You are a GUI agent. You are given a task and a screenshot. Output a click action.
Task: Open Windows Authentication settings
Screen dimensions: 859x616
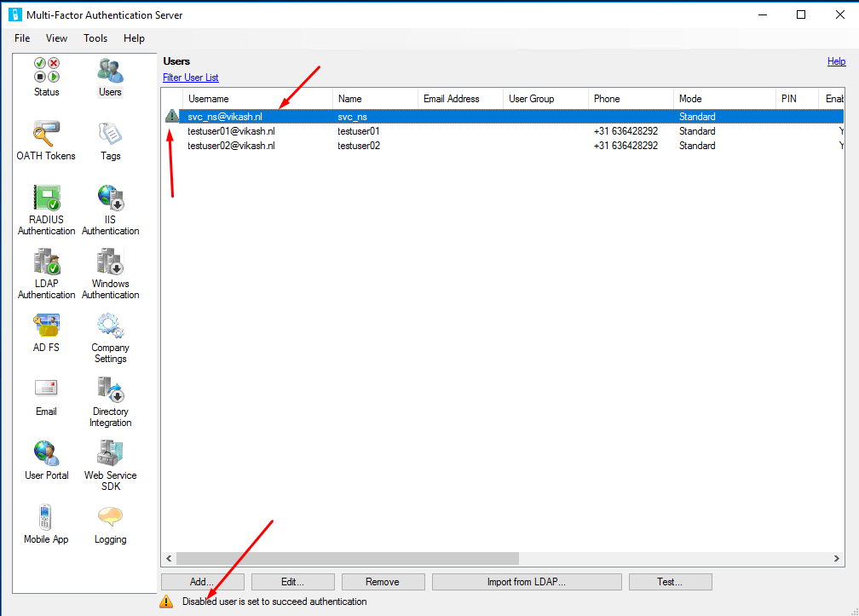110,262
